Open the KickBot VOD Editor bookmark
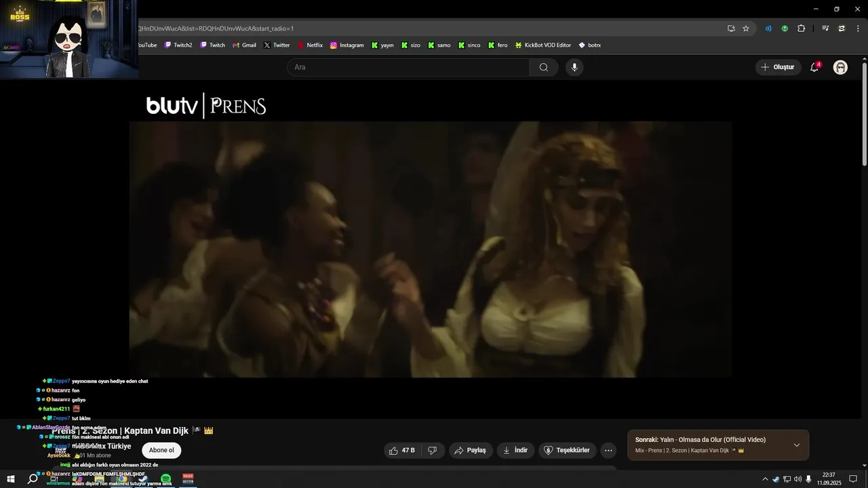 click(x=543, y=45)
